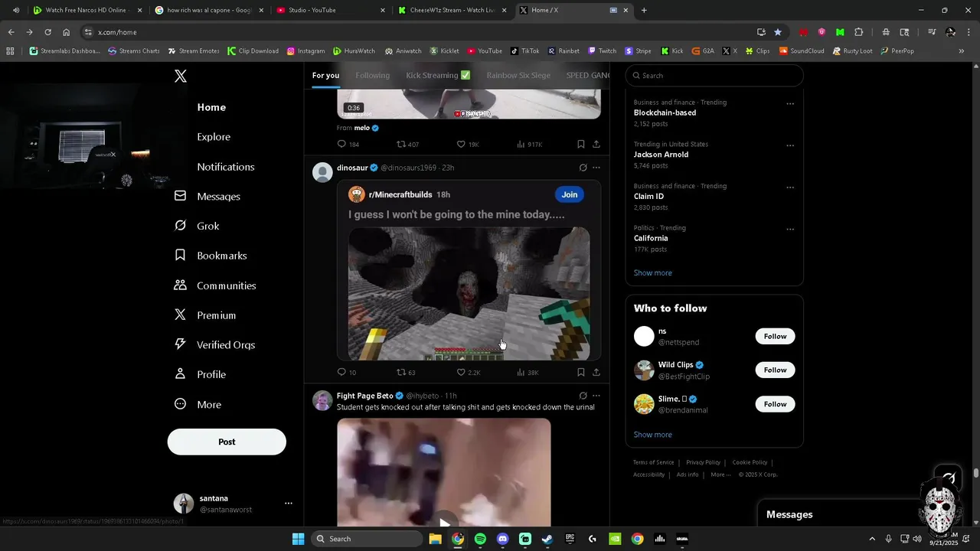
Task: Click the Join button for r/Minecraftbuilds
Action: point(570,194)
